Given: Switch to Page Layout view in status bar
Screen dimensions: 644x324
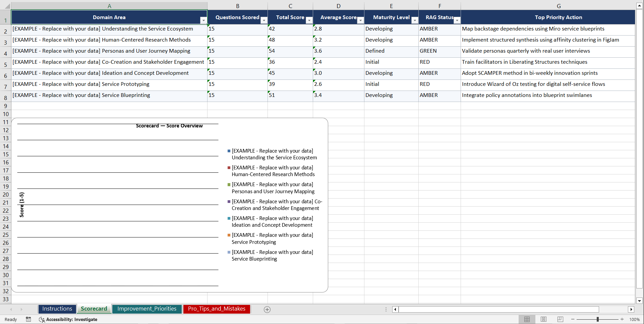Looking at the screenshot, I should coord(543,319).
